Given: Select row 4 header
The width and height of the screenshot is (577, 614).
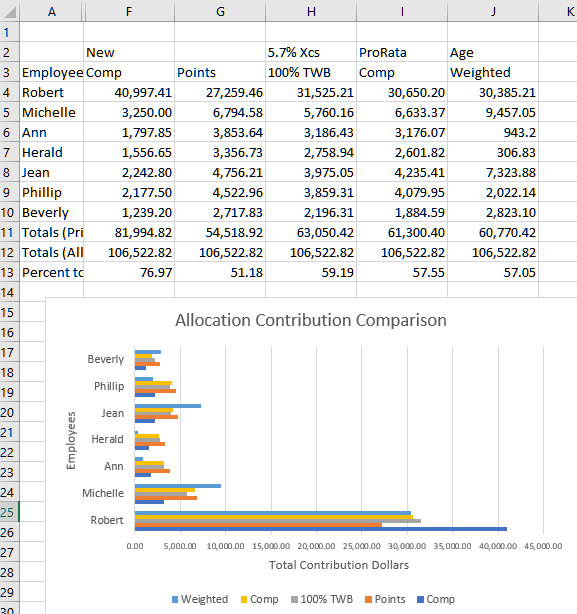Looking at the screenshot, I should [x=9, y=92].
